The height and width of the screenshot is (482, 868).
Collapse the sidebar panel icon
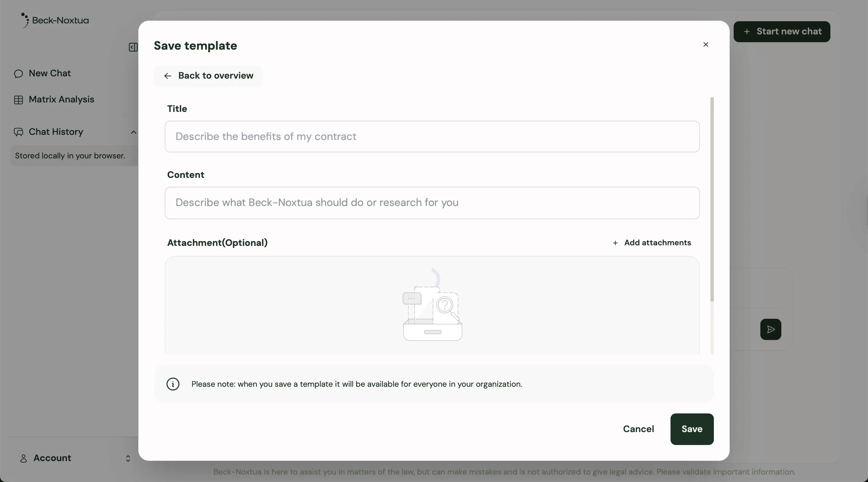(133, 47)
